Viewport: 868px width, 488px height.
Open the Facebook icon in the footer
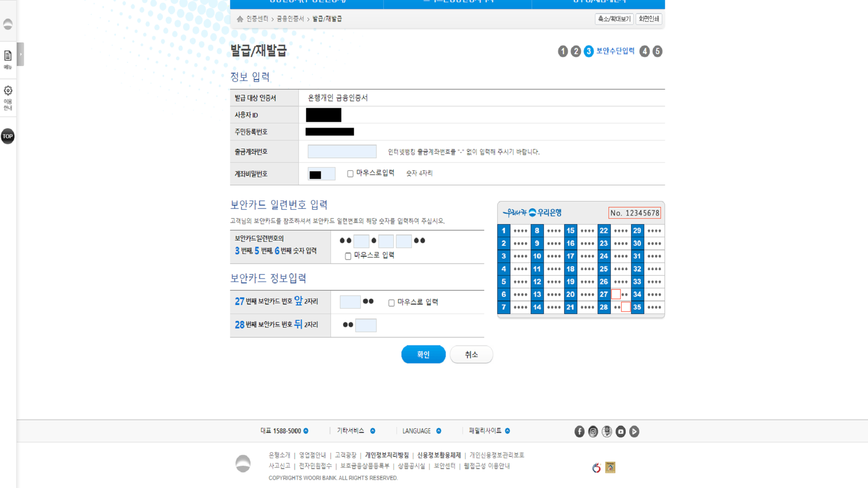point(579,432)
